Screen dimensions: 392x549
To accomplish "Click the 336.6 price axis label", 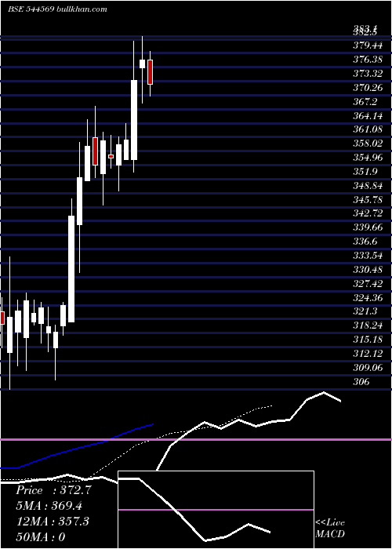I will (x=365, y=242).
